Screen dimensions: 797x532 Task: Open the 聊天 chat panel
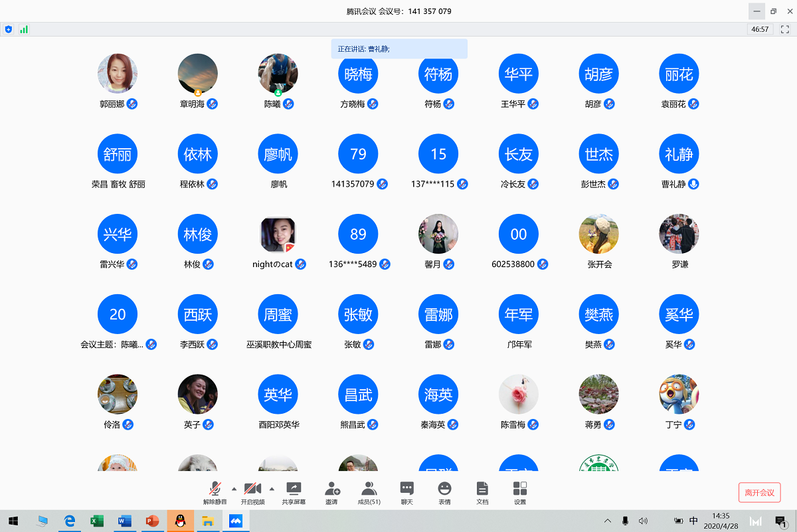[x=406, y=493]
